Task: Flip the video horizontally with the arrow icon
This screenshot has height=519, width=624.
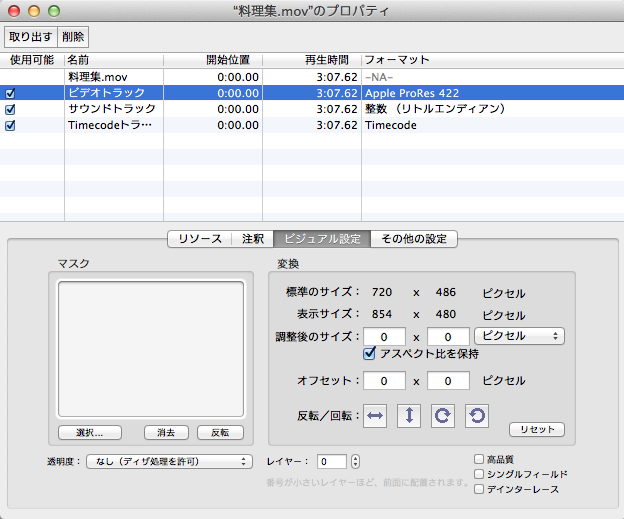Action: coord(375,416)
